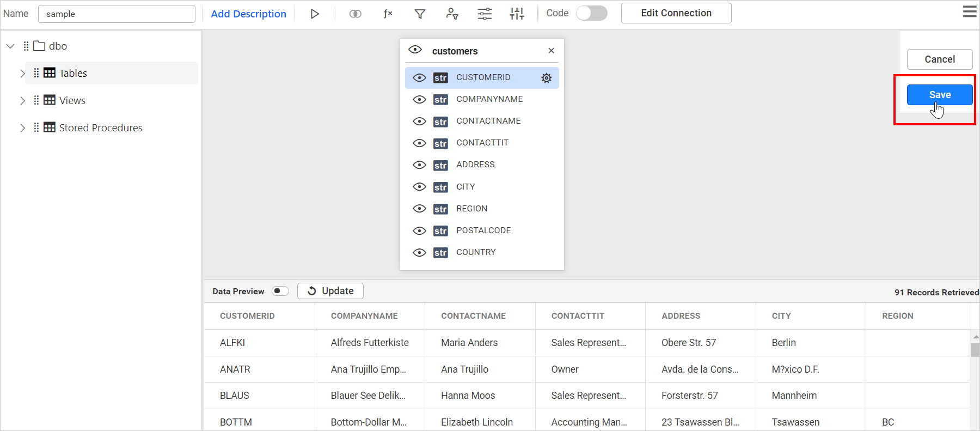Open the join tables icon

355,14
